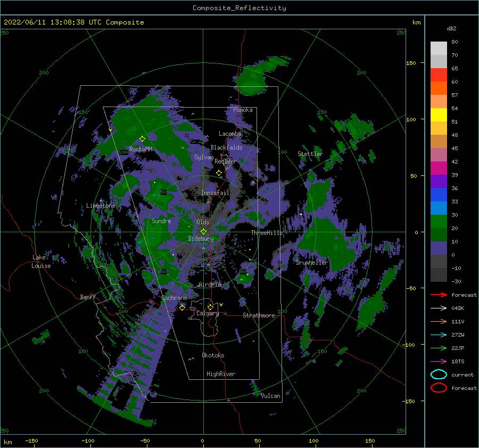Click the Okotoks town label

(x=213, y=355)
